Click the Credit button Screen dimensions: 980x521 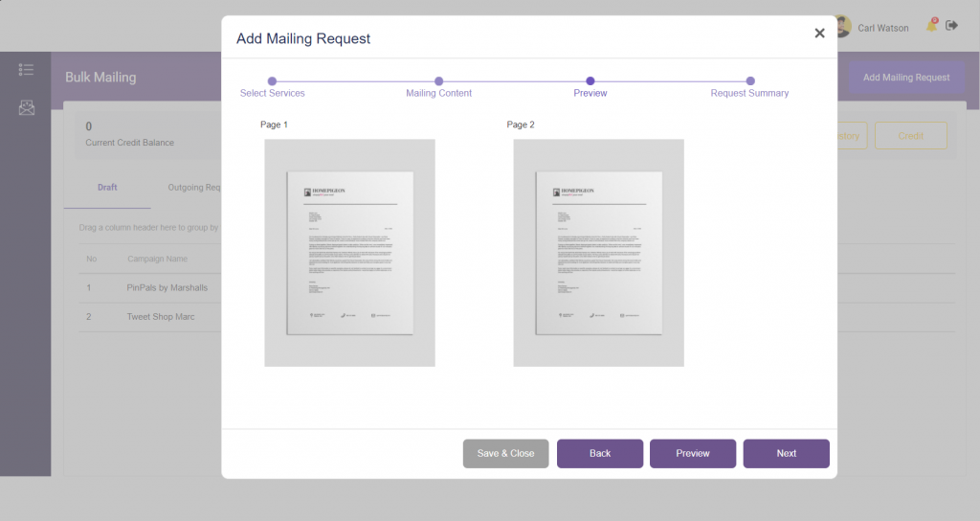tap(910, 136)
